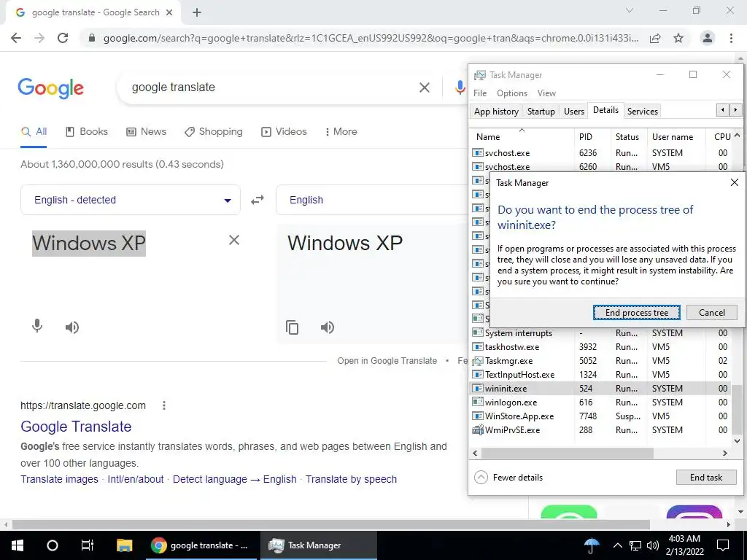747x560 pixels.
Task: Open File Explorer from taskbar
Action: [x=124, y=545]
